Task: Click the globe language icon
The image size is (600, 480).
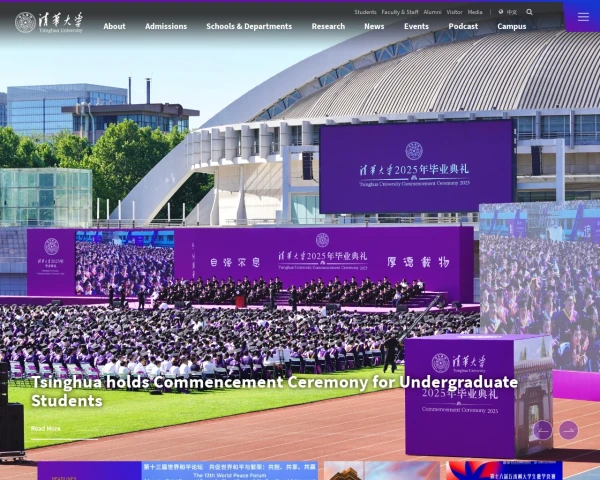Action: click(x=501, y=12)
